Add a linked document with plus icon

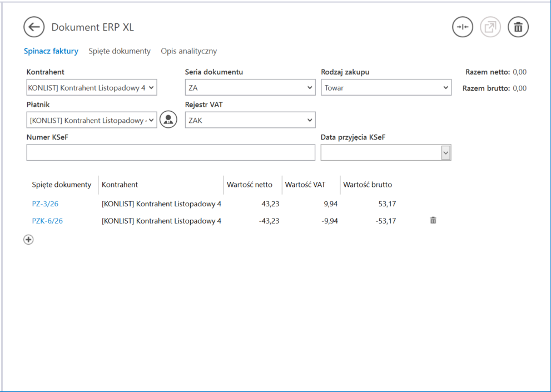[28, 240]
